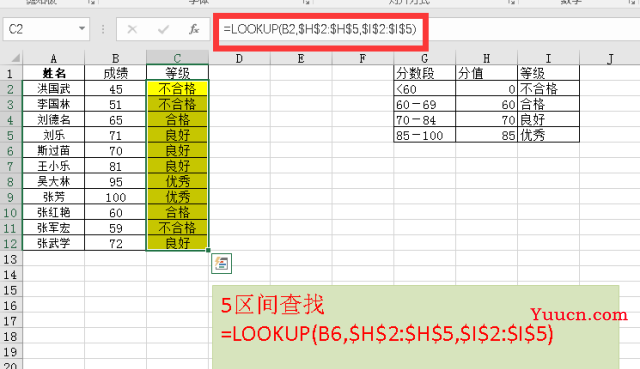Screen dimensions: 640x369
Task: Cancel the formula entry with the X icon
Action: click(132, 29)
